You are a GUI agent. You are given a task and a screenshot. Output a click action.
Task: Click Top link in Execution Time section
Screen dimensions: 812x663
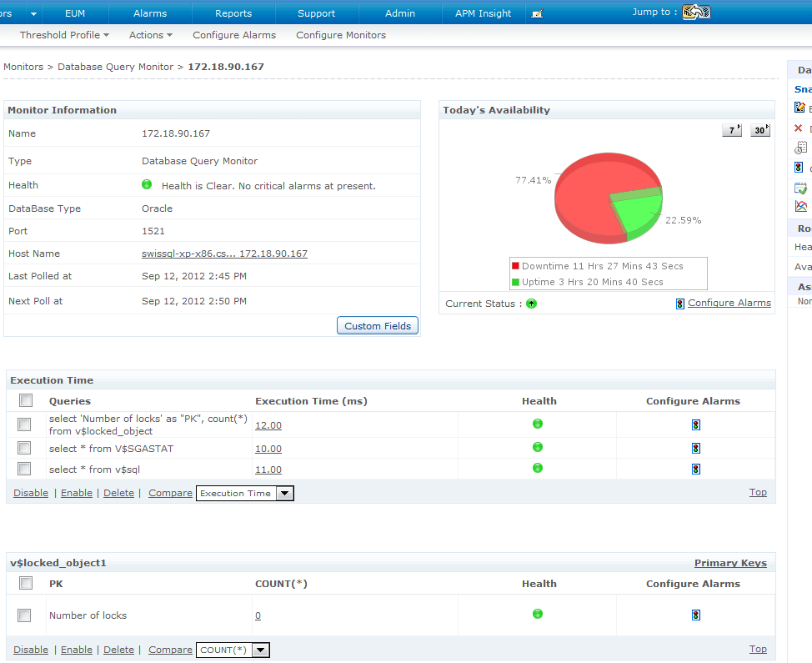(758, 492)
